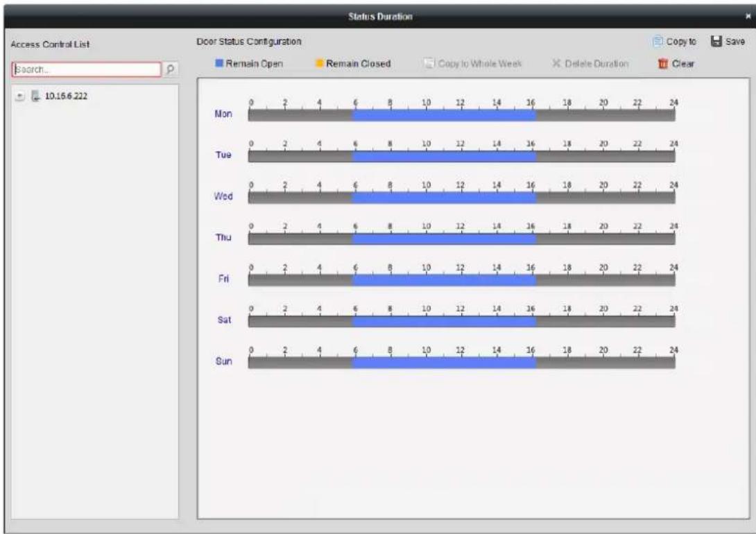The width and height of the screenshot is (756, 534).
Task: Click the yellow Remain Closed swatch
Action: click(x=319, y=63)
